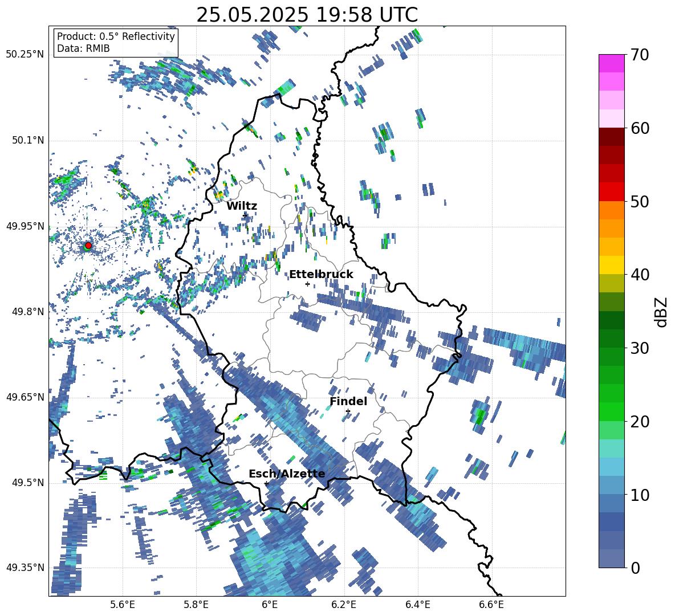Click the Findel station label
Image resolution: width=675 pixels, height=616 pixels.
(348, 401)
